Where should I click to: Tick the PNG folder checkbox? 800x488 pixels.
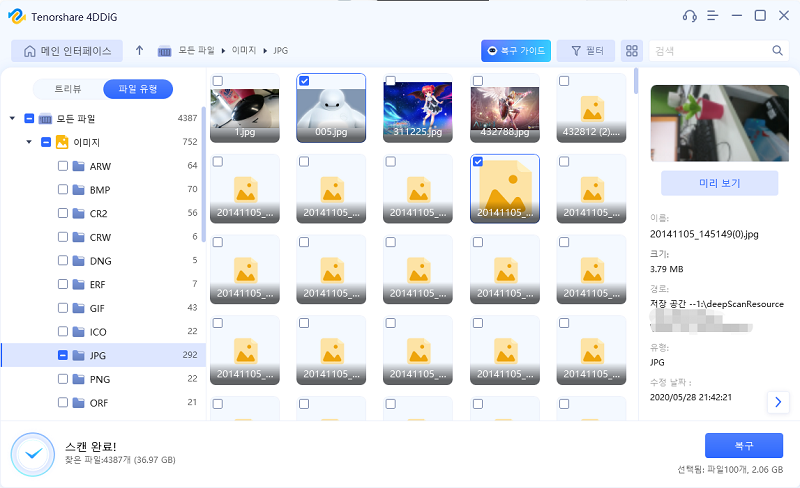pyautogui.click(x=63, y=379)
